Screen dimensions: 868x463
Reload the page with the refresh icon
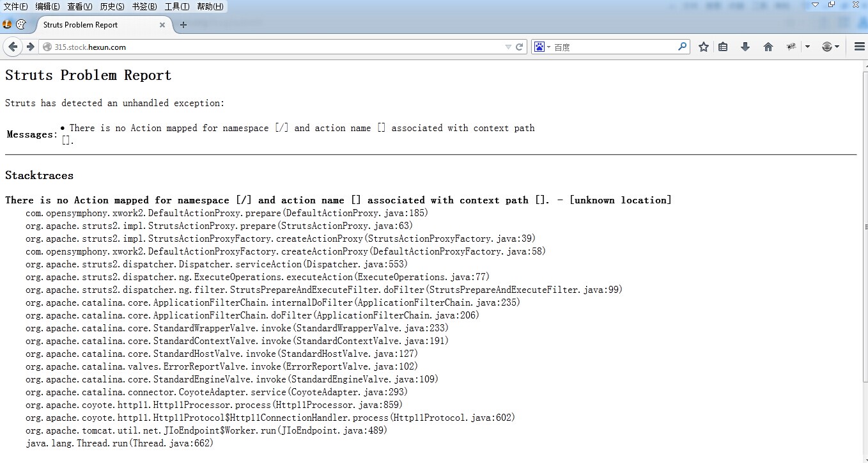click(x=520, y=47)
